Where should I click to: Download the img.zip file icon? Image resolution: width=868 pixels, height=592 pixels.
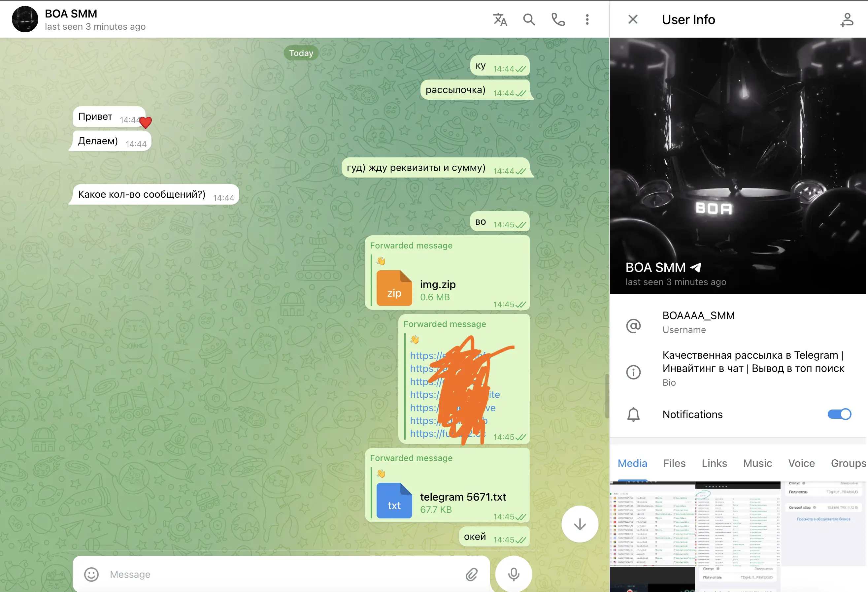click(x=394, y=288)
